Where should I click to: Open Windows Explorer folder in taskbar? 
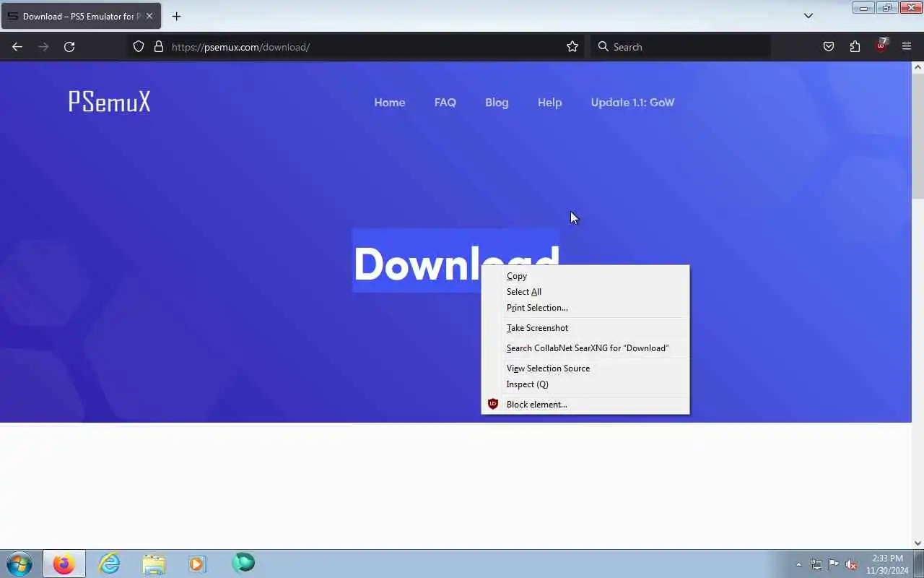(x=154, y=564)
